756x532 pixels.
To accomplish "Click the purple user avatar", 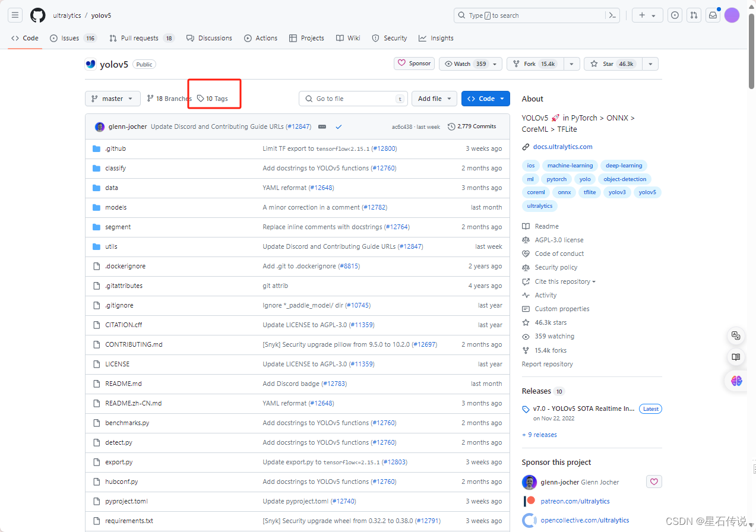I will click(732, 15).
